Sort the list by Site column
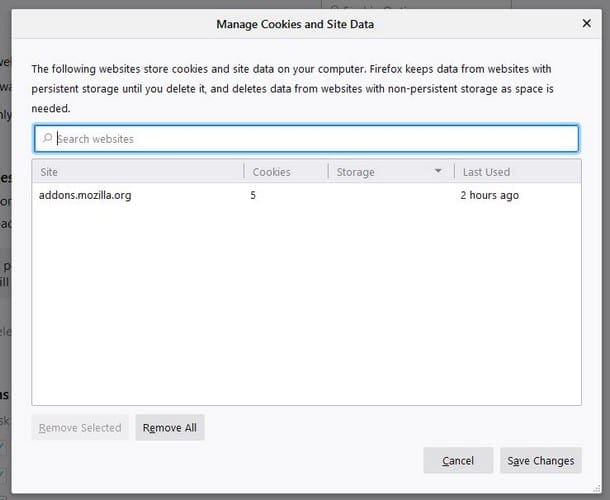The width and height of the screenshot is (610, 500). coord(138,172)
